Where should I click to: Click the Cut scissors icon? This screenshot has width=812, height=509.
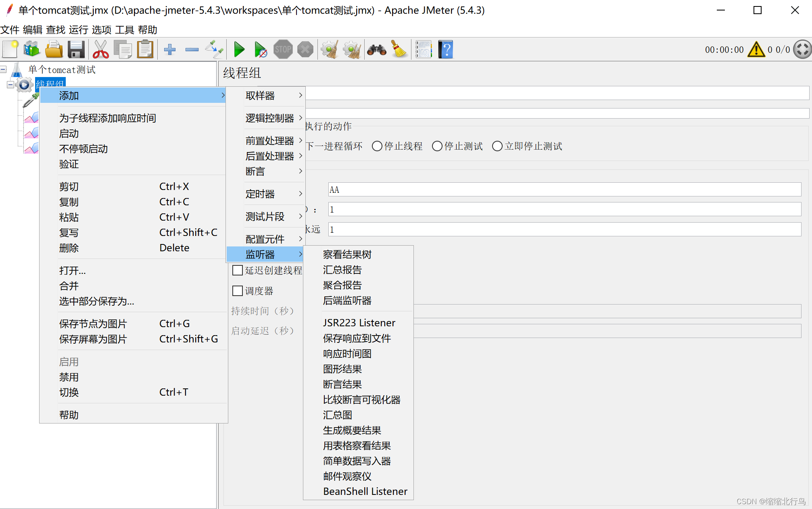click(x=100, y=50)
